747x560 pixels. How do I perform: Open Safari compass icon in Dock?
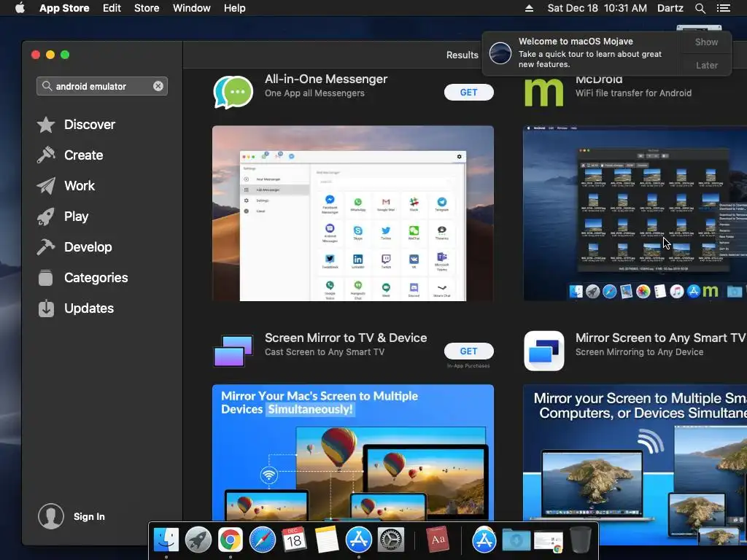pos(263,540)
